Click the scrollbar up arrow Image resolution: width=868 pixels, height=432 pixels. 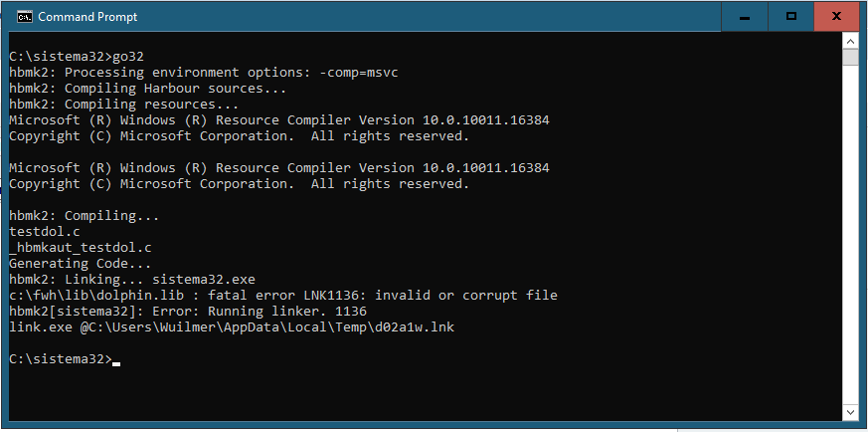tap(850, 41)
